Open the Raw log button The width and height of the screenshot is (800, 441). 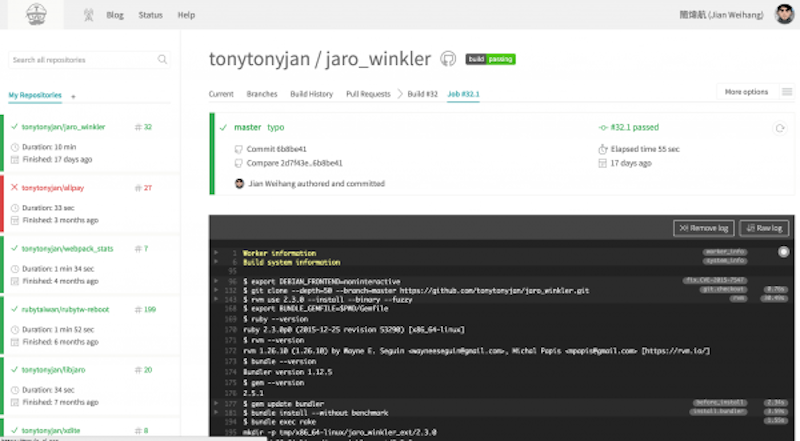point(764,228)
